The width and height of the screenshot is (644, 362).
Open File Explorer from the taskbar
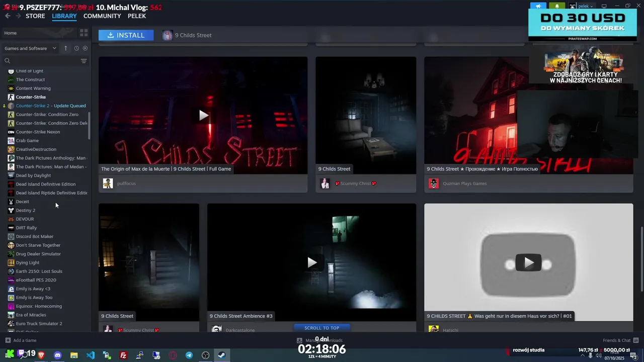(74, 355)
